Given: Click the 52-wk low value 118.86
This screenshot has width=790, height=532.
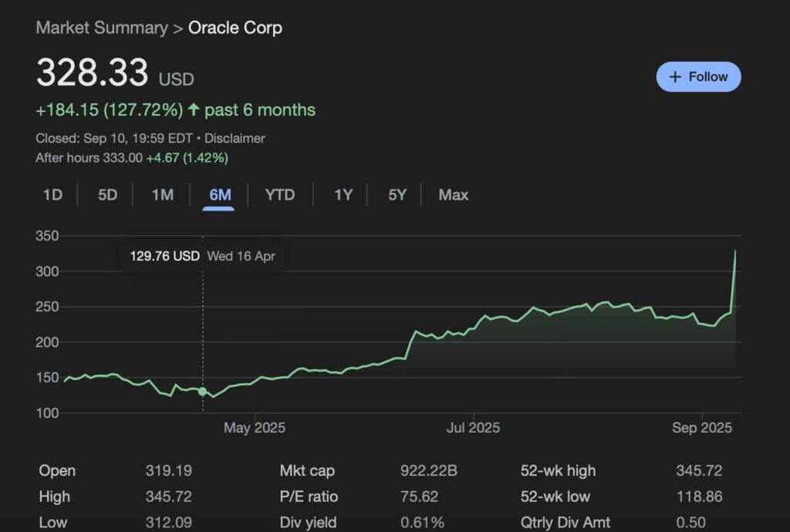Looking at the screenshot, I should [699, 497].
